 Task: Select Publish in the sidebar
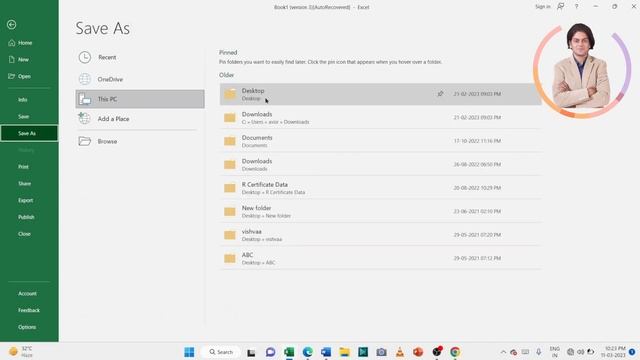tap(26, 217)
